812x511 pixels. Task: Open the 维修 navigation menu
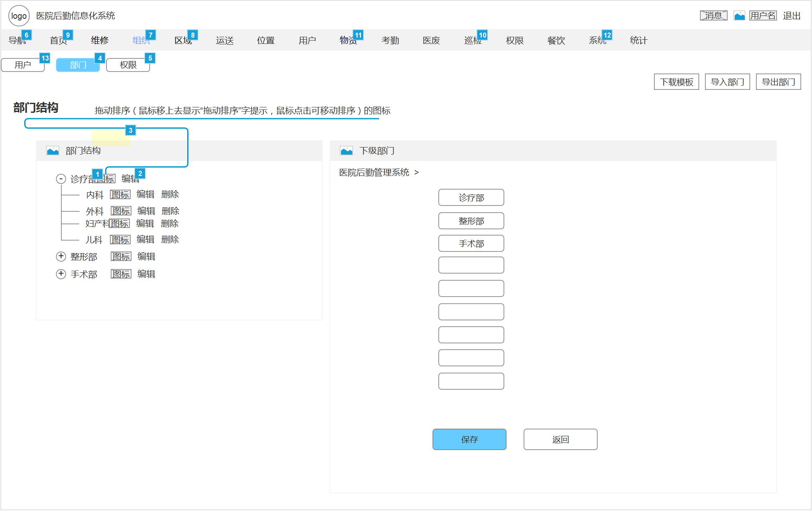(x=100, y=41)
